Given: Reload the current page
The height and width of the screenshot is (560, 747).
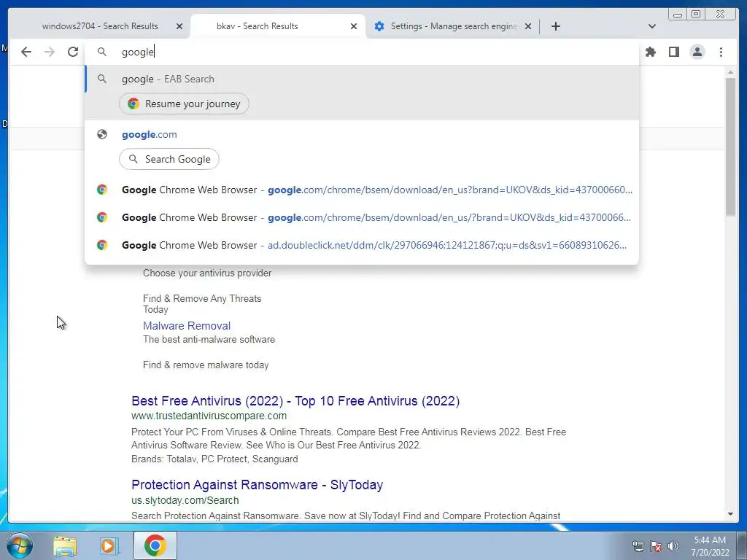Looking at the screenshot, I should click(x=73, y=52).
